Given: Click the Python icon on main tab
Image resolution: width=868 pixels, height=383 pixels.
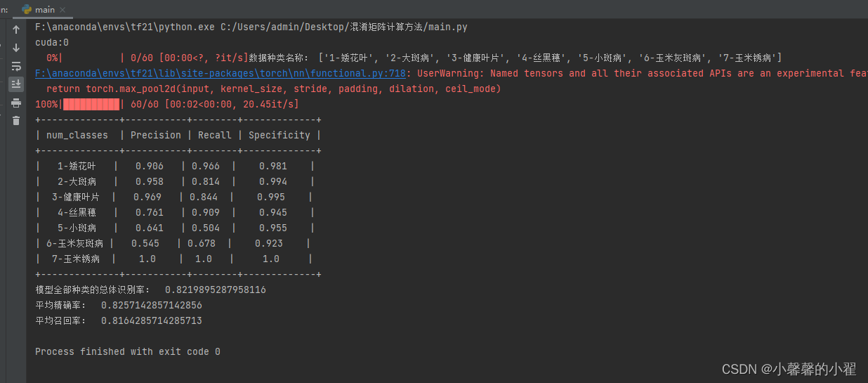Looking at the screenshot, I should 27,9.
